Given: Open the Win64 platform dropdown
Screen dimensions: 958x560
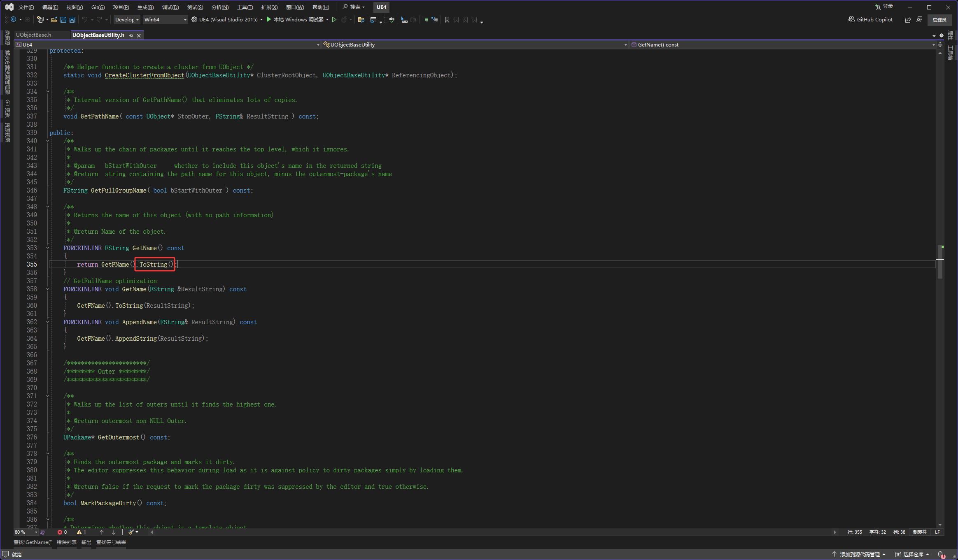Looking at the screenshot, I should pyautogui.click(x=185, y=20).
